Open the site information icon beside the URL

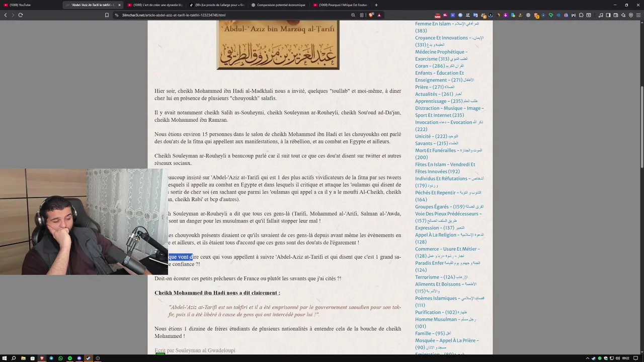coord(117,15)
